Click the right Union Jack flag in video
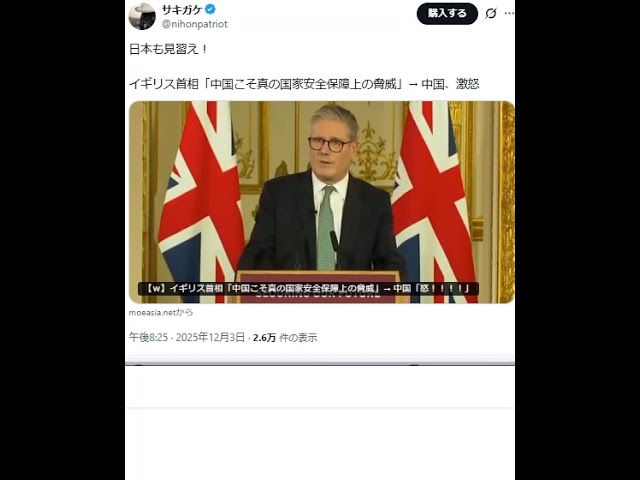 click(433, 202)
